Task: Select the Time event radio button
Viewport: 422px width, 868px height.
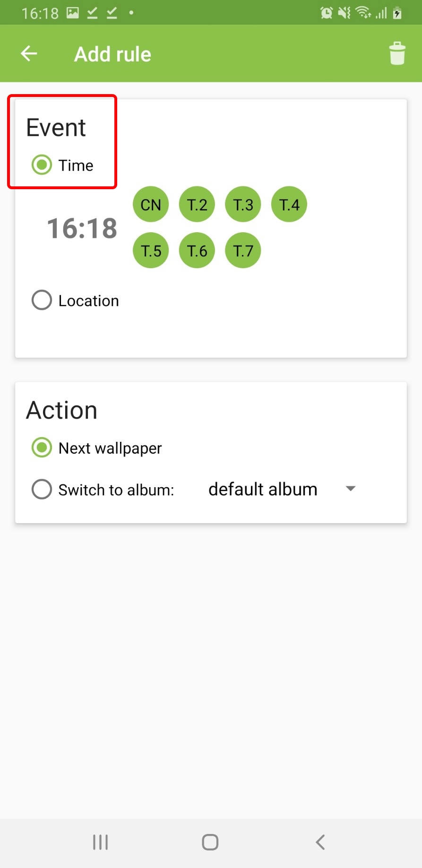Action: point(42,165)
